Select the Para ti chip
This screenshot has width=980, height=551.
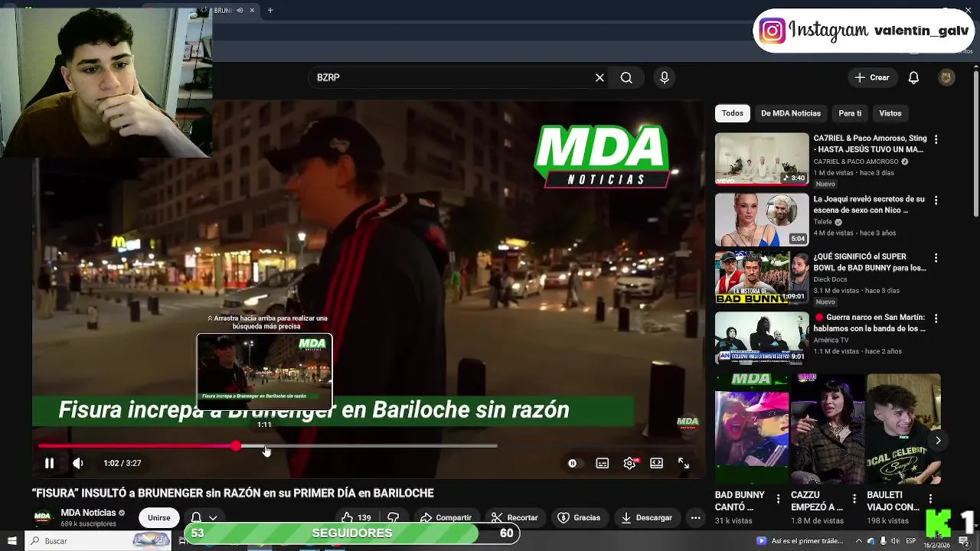[x=850, y=113]
